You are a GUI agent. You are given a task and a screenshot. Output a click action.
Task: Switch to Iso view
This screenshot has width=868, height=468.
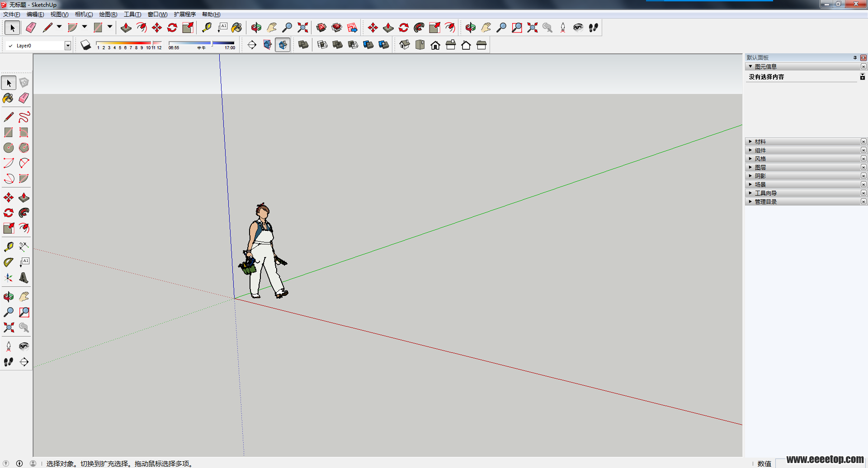(405, 45)
